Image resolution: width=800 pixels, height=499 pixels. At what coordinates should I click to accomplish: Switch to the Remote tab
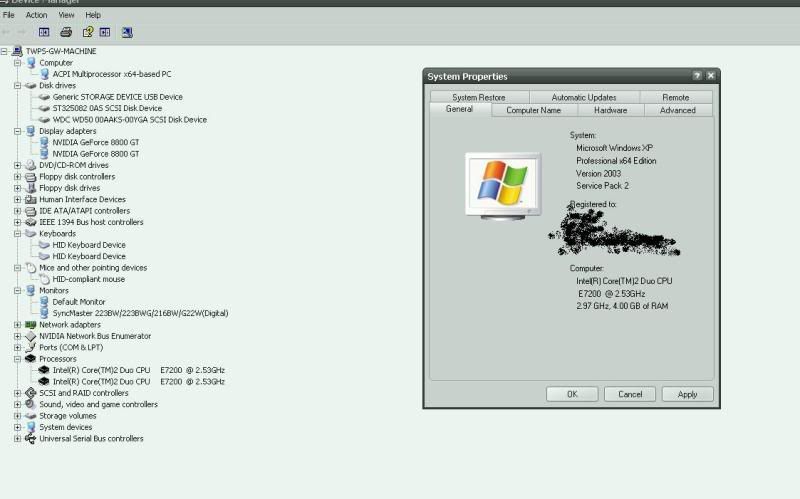click(x=676, y=97)
